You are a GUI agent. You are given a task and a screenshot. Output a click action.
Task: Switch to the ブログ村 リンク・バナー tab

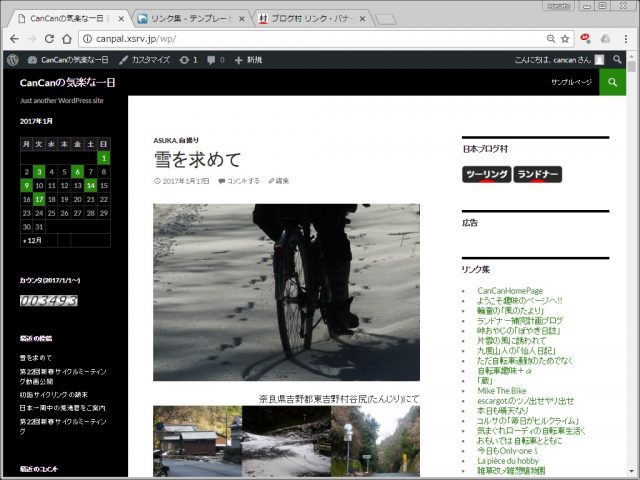(310, 19)
